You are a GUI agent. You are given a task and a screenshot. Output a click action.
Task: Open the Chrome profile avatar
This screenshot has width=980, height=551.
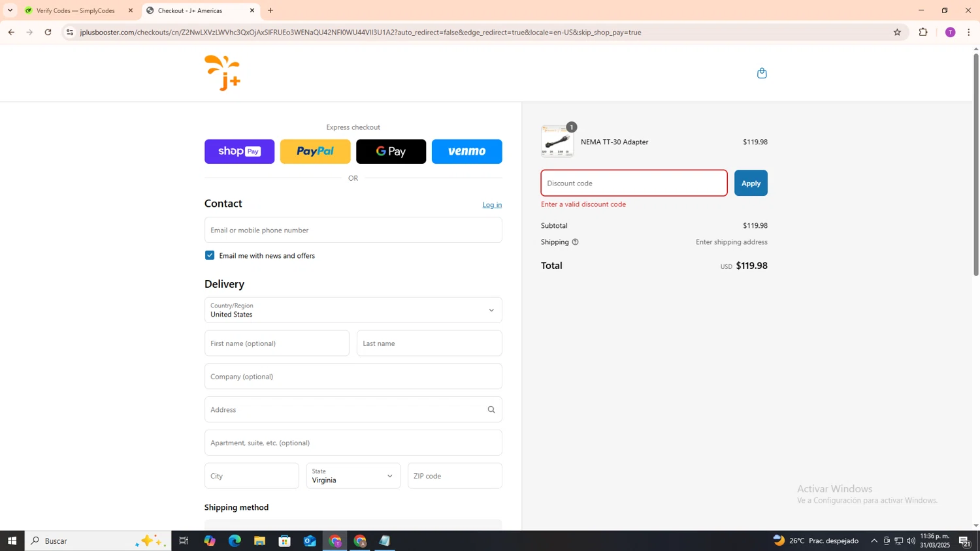tap(950, 32)
